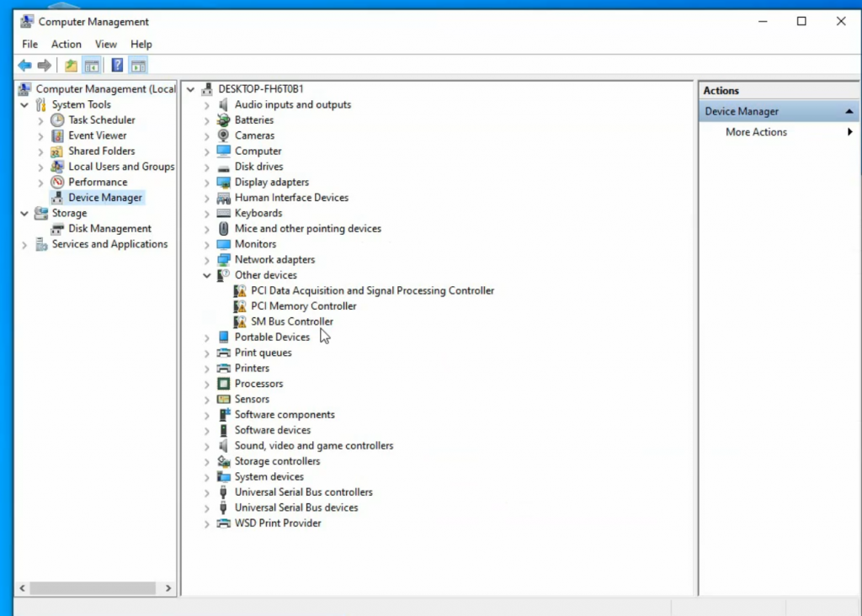Select the Computer category label
862x616 pixels.
click(258, 151)
